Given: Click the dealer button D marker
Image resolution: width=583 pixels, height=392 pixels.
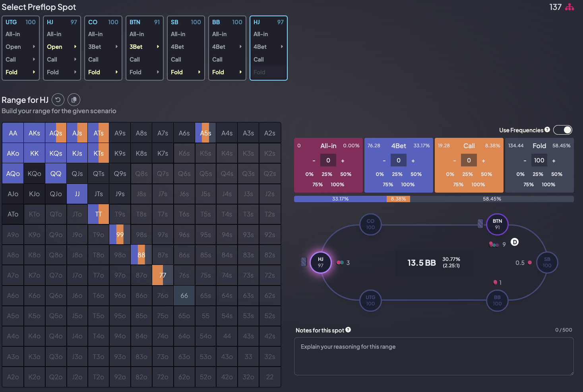Looking at the screenshot, I should pos(514,242).
